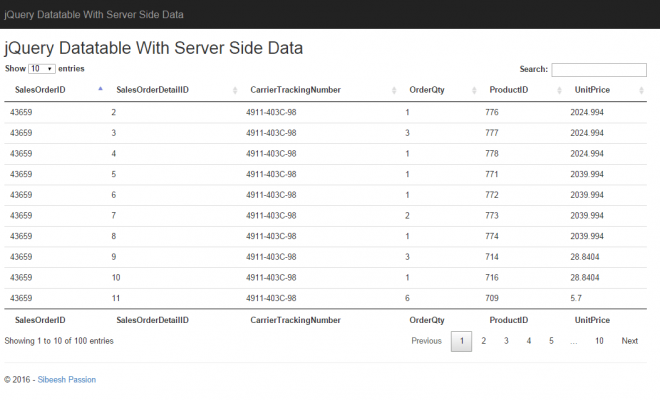Click the ProductID column sort arrows
Viewport: 660px width, 400px height.
[559, 90]
